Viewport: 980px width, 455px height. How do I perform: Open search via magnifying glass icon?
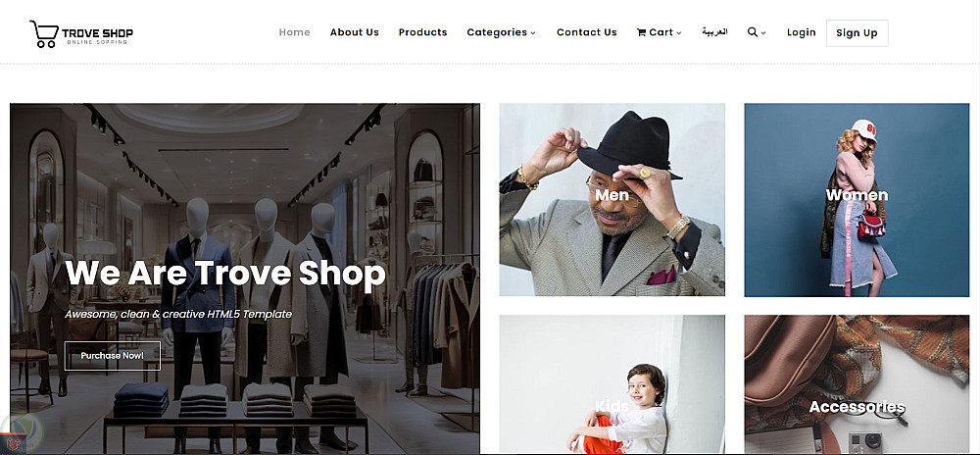pos(752,32)
